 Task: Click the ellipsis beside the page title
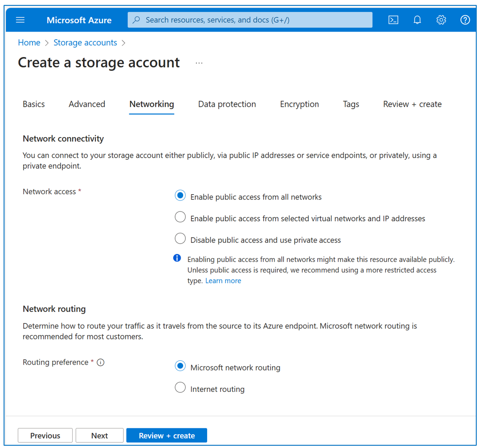pyautogui.click(x=199, y=63)
